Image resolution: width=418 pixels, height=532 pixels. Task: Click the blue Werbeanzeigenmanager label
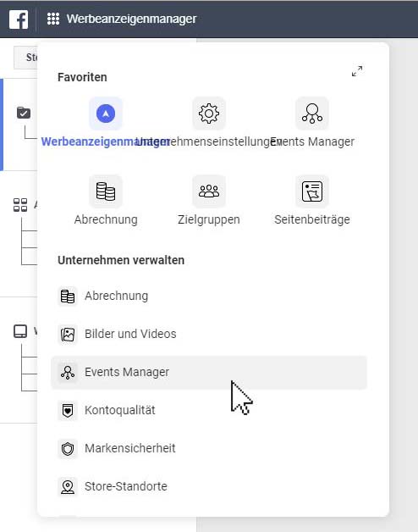pos(106,141)
